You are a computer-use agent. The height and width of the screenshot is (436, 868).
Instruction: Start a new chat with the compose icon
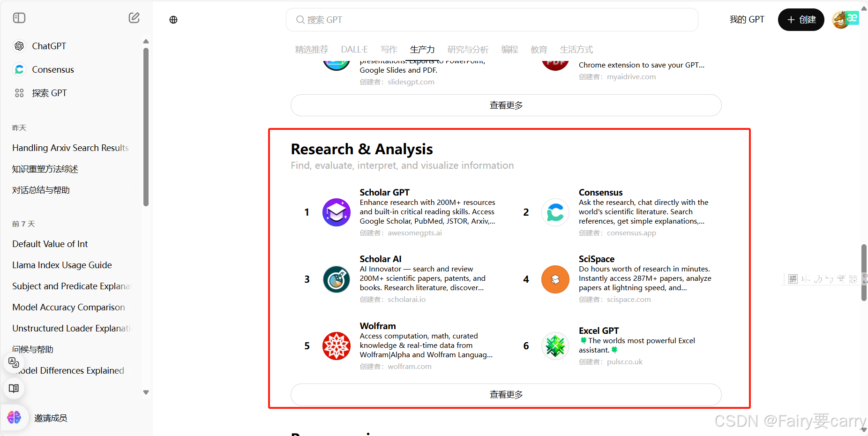coord(134,18)
